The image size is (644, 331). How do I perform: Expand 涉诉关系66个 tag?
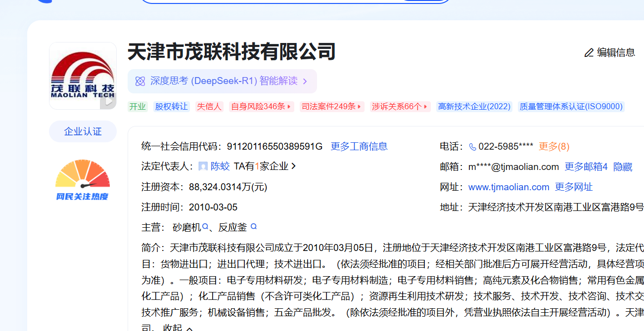coord(400,107)
